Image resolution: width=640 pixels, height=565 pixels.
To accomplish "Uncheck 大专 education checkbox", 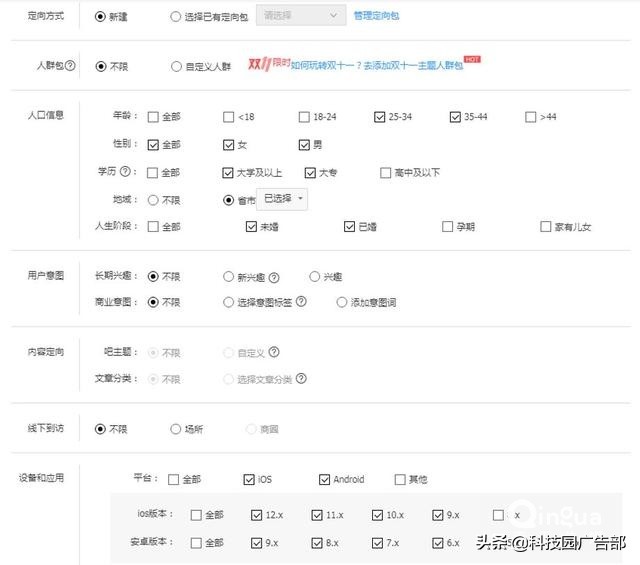I will 310,173.
